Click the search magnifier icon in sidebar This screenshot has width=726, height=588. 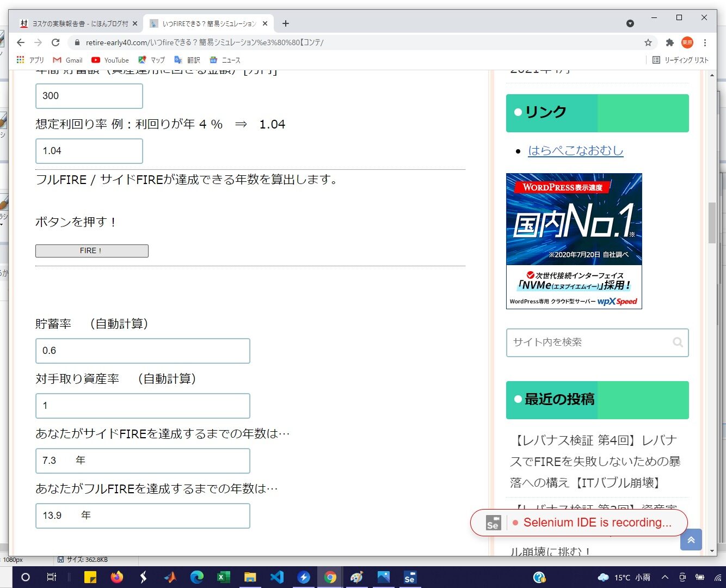[678, 342]
